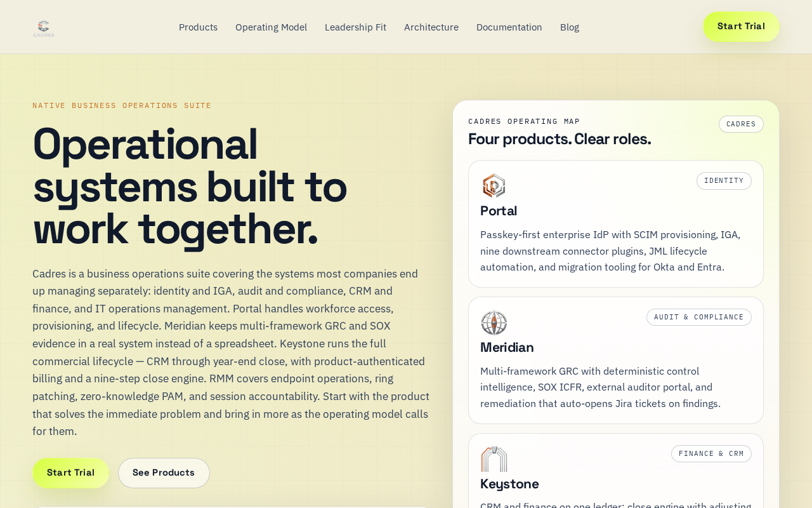Open the Architecture nav link

[431, 27]
